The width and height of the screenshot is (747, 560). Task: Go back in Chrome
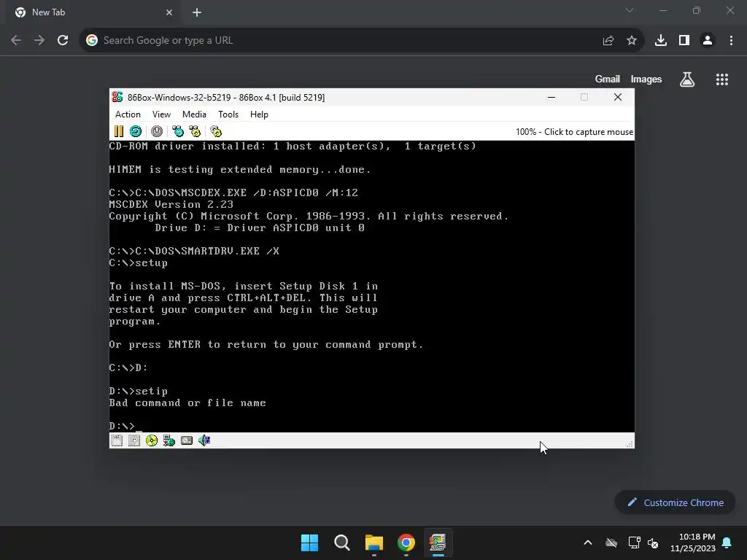(16, 41)
